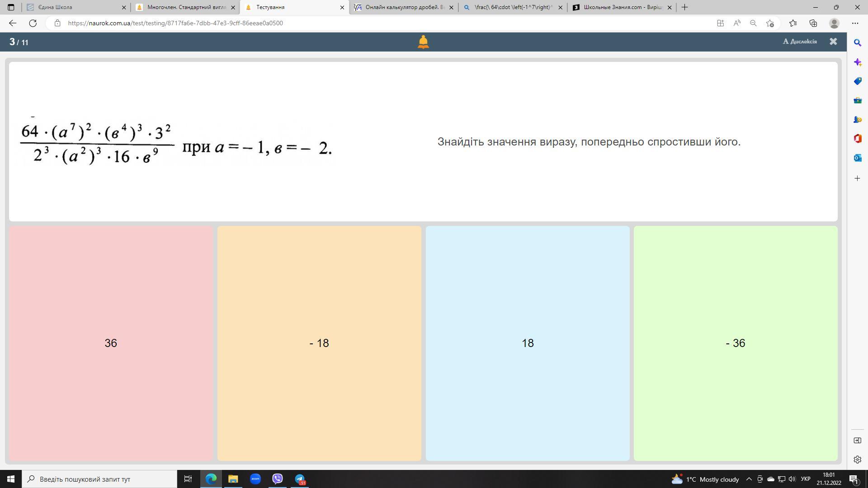Open vertical tabs actions menu
The width and height of the screenshot is (868, 488).
coord(11,7)
